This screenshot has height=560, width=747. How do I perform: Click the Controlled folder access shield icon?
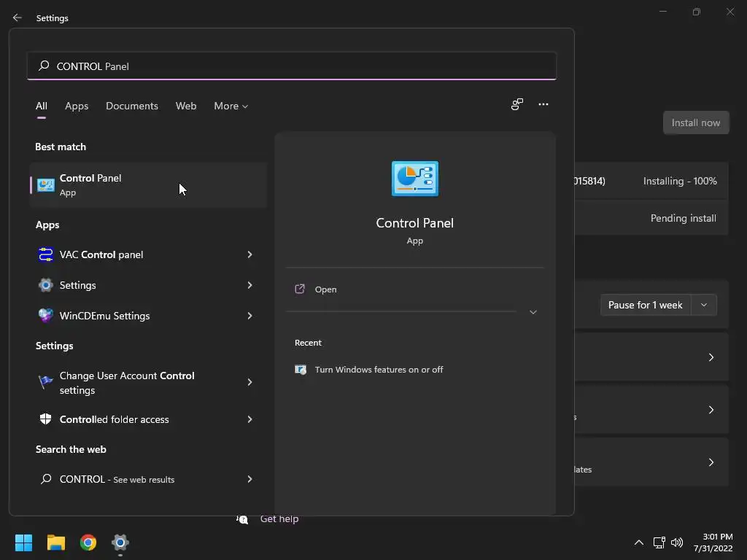pyautogui.click(x=46, y=419)
